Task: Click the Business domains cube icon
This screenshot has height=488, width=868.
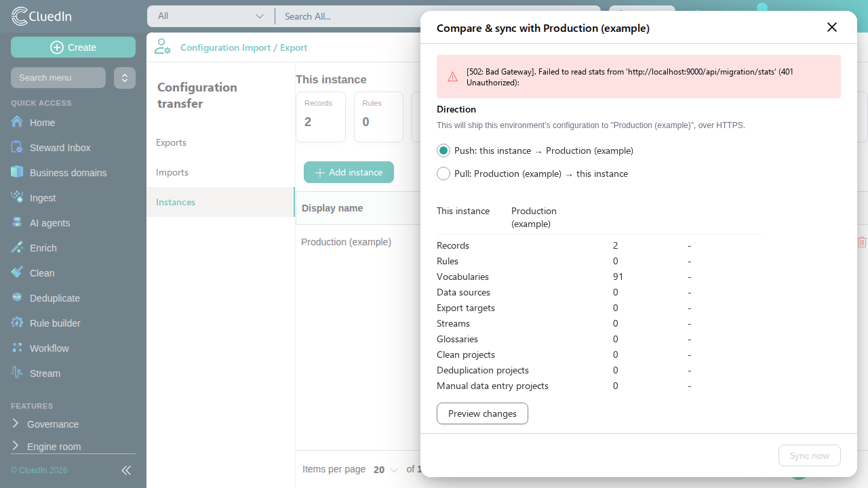Action: point(17,172)
